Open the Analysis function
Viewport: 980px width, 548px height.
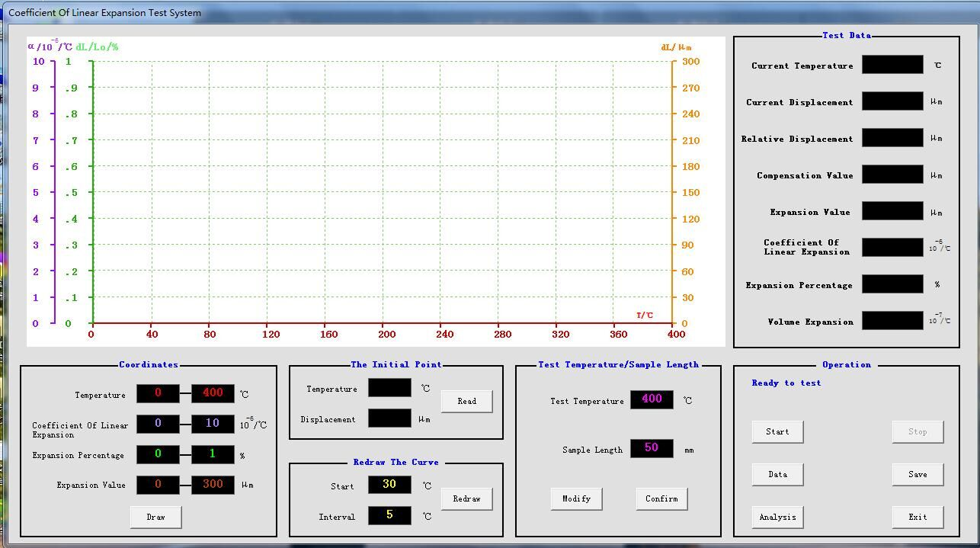(x=777, y=517)
